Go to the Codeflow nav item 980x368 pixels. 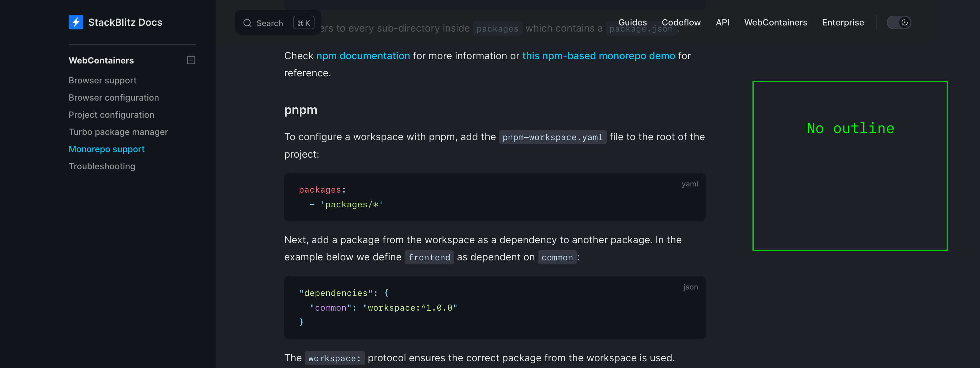681,22
